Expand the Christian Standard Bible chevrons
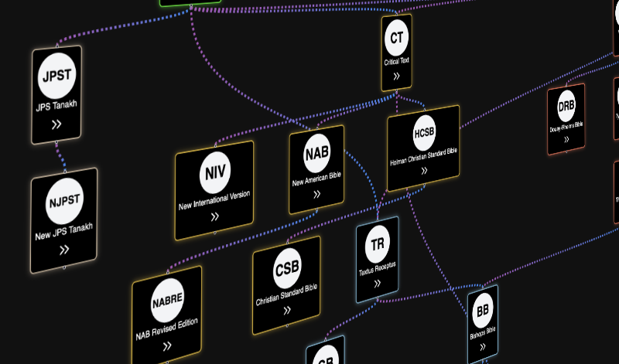Viewport: 619px width, 364px height. coord(287,310)
